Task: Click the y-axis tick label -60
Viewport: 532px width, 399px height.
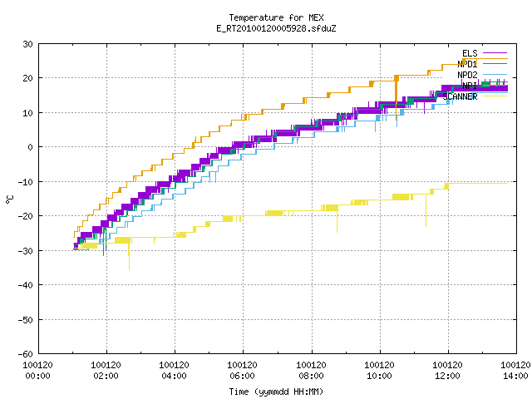Action: (26, 354)
